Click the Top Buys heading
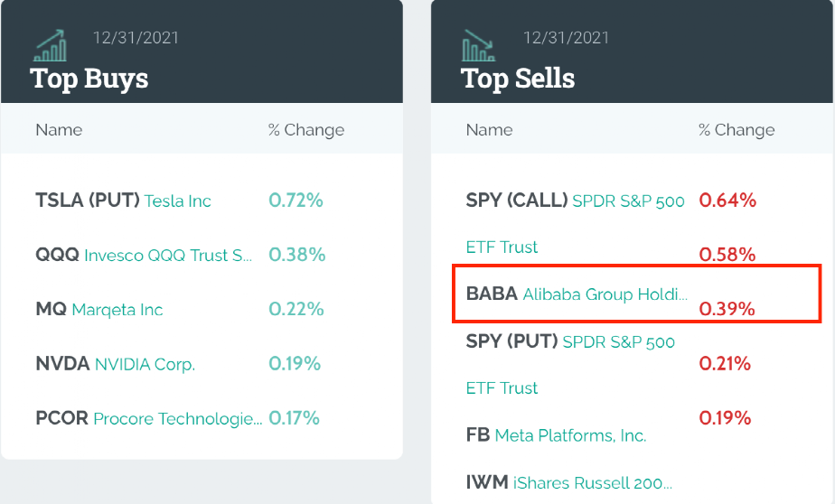This screenshot has width=835, height=504. coord(89,79)
